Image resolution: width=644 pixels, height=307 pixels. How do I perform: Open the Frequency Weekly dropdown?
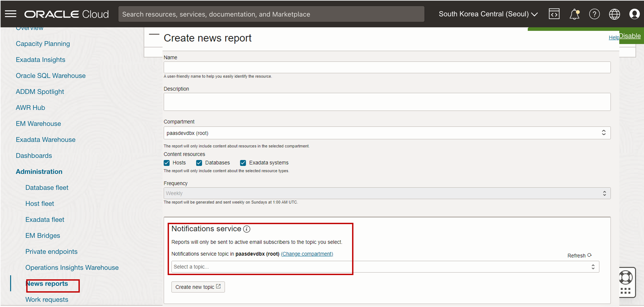point(387,194)
